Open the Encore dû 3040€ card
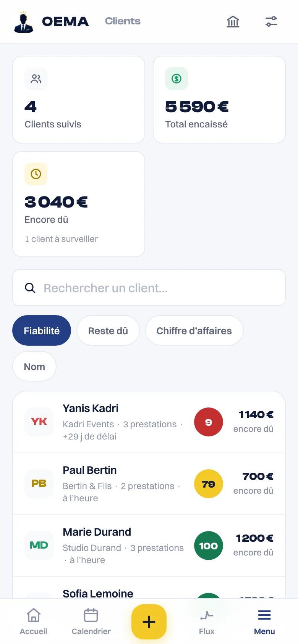The height and width of the screenshot is (644, 298). 79,204
